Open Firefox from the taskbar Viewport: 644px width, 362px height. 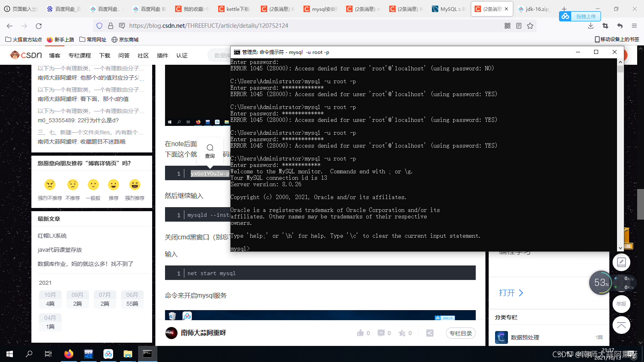[x=69, y=354]
